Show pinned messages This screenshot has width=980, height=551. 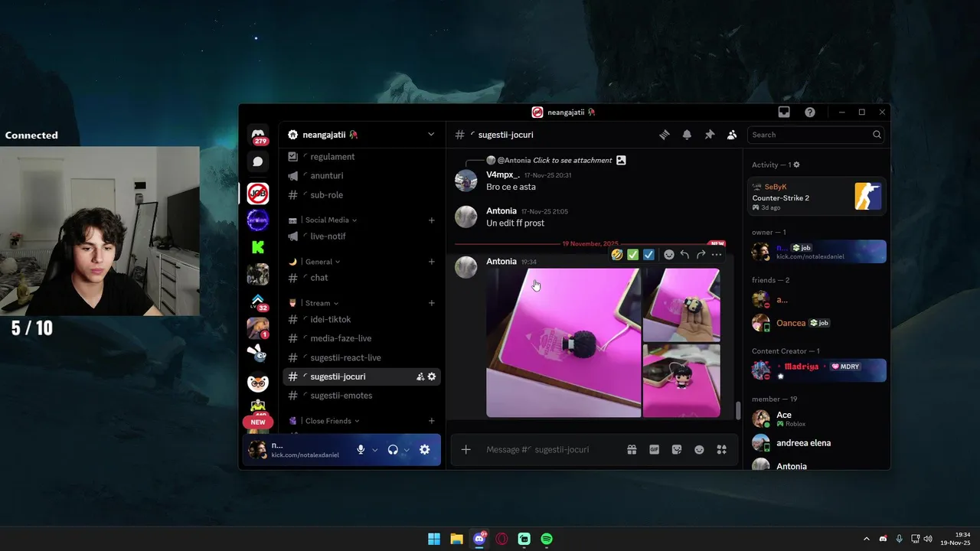coord(709,135)
